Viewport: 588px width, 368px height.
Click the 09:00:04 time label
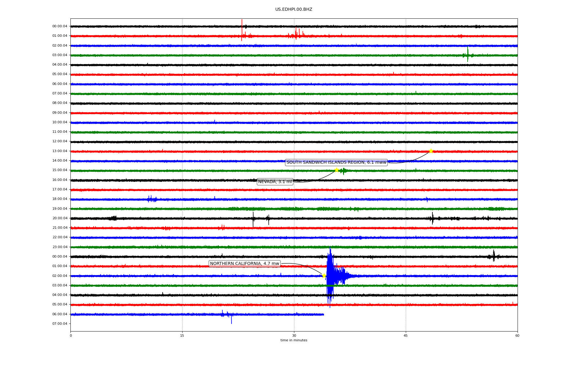[x=60, y=113]
